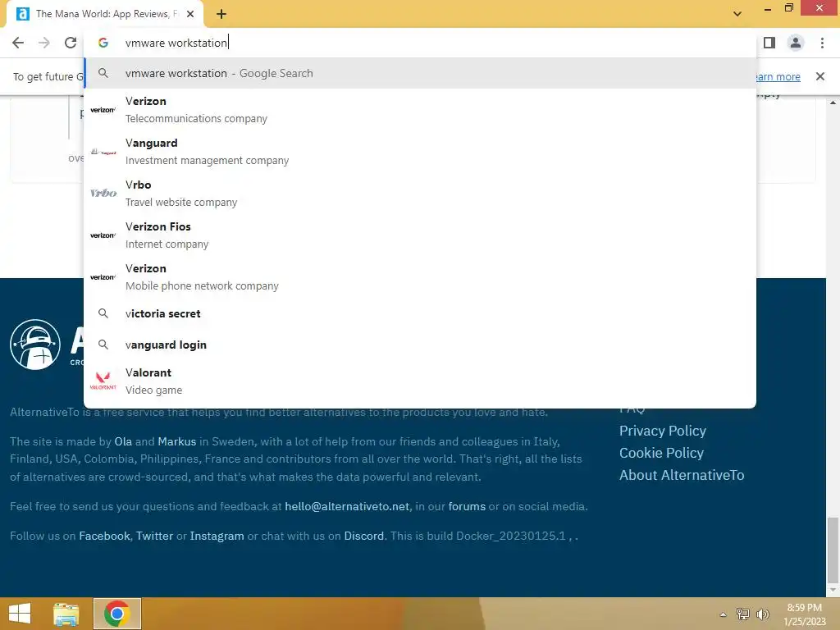Click the page vertical scrollbar thumb
The image size is (840, 630).
pos(833,550)
